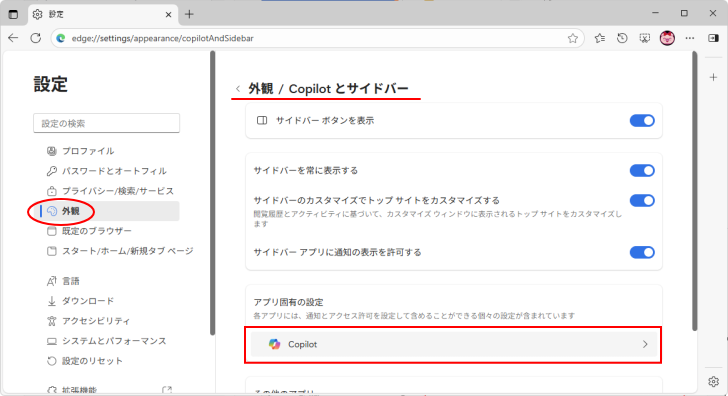Click the アプリ固有の設定 heading text
The width and height of the screenshot is (728, 396).
coord(288,302)
